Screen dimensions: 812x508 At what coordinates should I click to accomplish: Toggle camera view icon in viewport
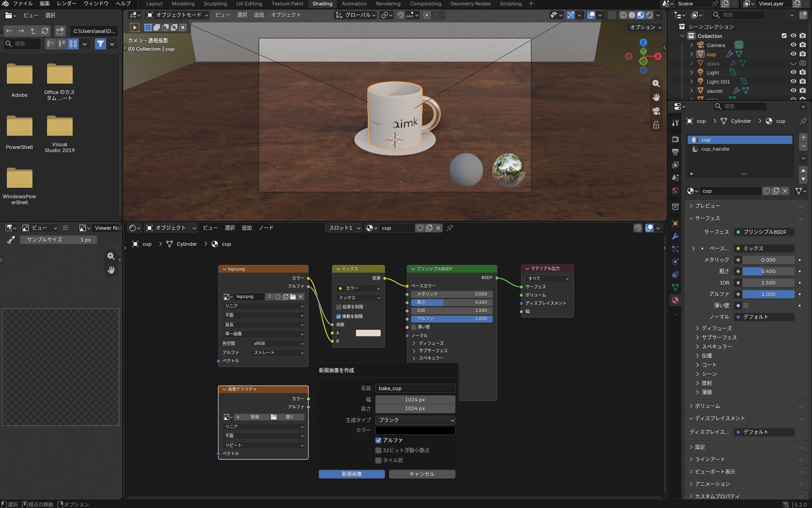coord(656,111)
